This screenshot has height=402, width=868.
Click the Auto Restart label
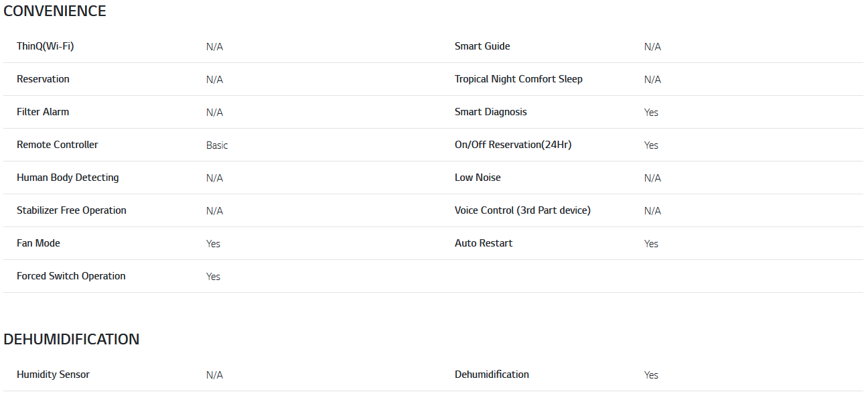(484, 243)
